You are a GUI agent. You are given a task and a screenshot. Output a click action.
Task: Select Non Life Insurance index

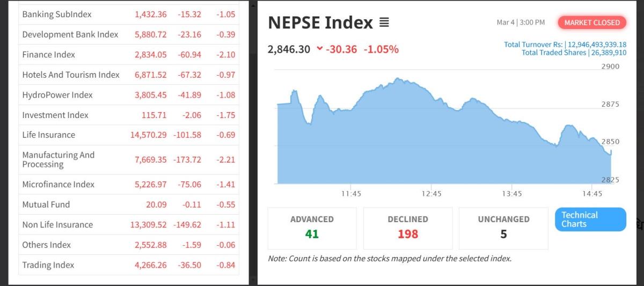tap(57, 225)
